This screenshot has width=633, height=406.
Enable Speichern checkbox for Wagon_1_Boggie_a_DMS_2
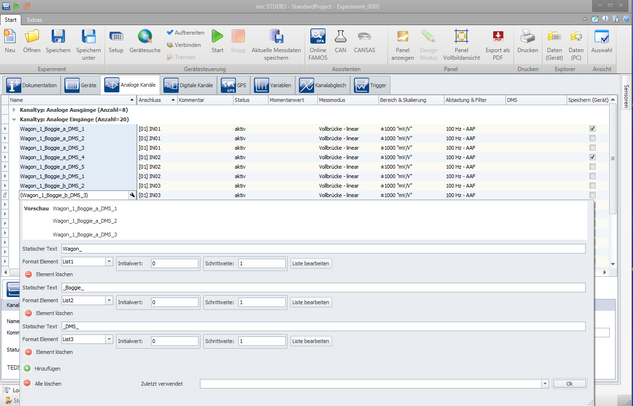(x=593, y=138)
